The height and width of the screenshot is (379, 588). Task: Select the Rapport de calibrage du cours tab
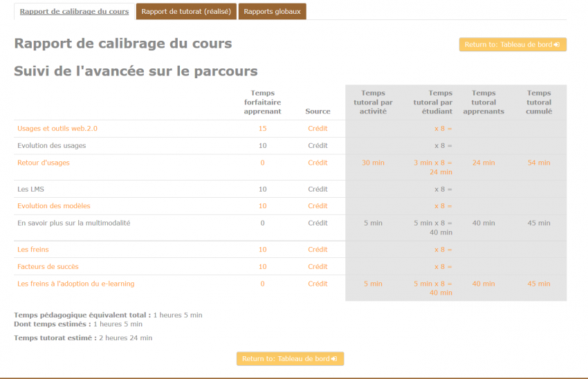pyautogui.click(x=74, y=12)
